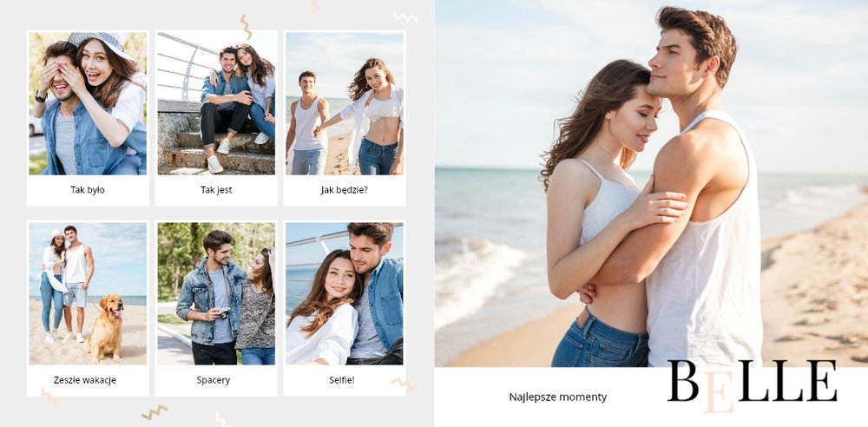
Task: Click the pink squiggle below Zeszłe wakacje card
Action: pos(49,397)
